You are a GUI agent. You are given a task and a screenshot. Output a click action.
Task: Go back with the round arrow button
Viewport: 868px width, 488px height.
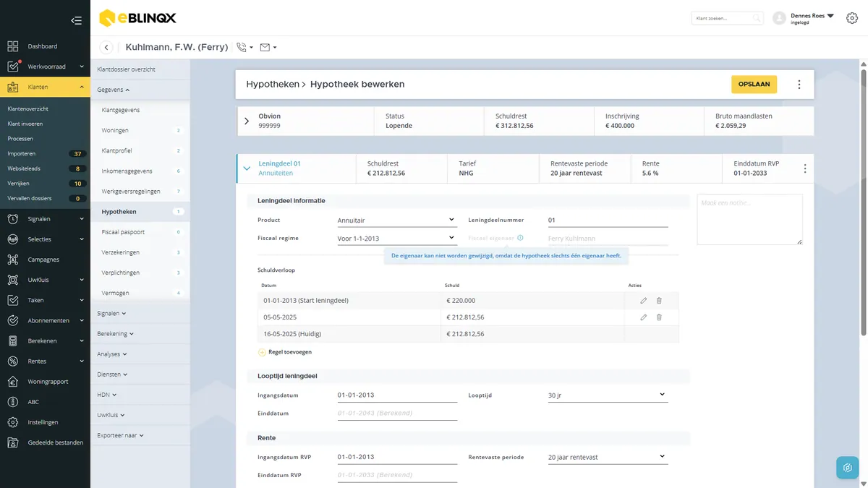pos(106,48)
